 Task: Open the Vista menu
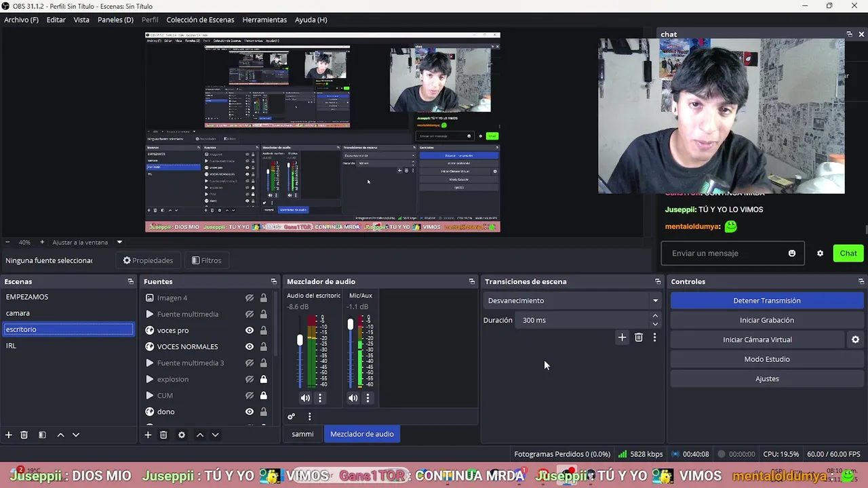click(x=81, y=20)
